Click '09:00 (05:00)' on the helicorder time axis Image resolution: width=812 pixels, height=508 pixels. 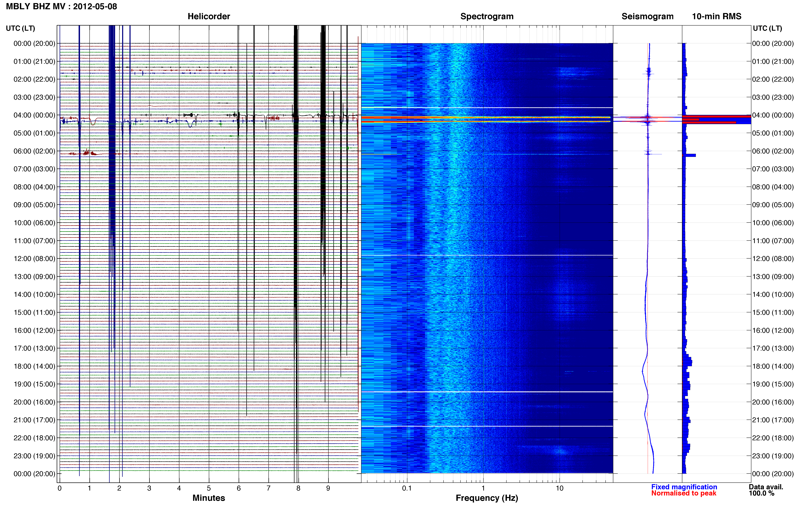pos(34,205)
